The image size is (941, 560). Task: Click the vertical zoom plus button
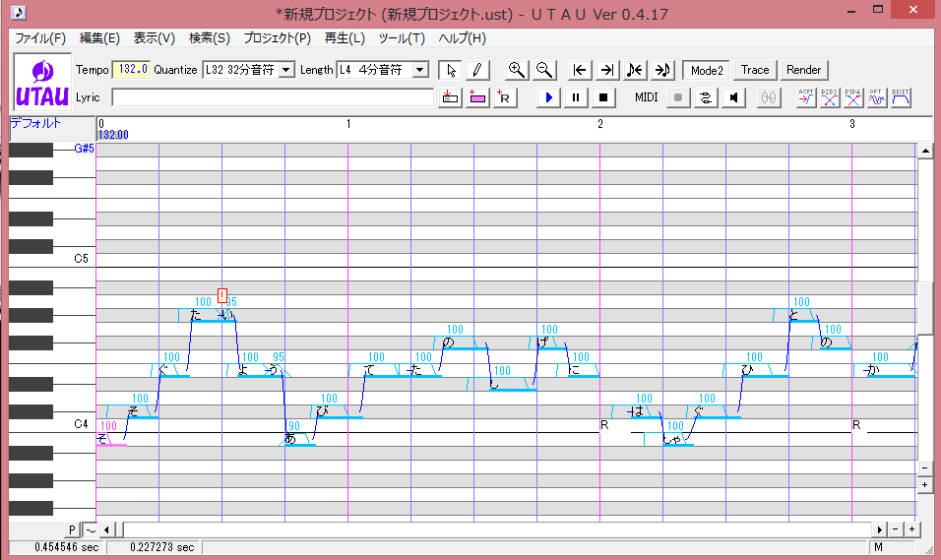click(925, 484)
